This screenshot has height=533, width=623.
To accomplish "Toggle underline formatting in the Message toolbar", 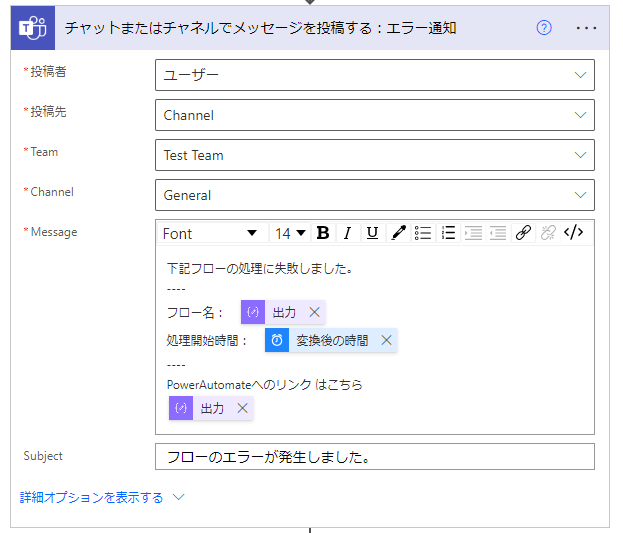I will pyautogui.click(x=372, y=233).
